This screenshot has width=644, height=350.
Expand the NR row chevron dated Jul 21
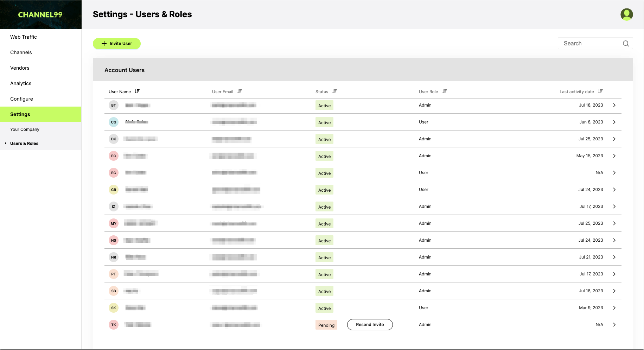point(614,257)
